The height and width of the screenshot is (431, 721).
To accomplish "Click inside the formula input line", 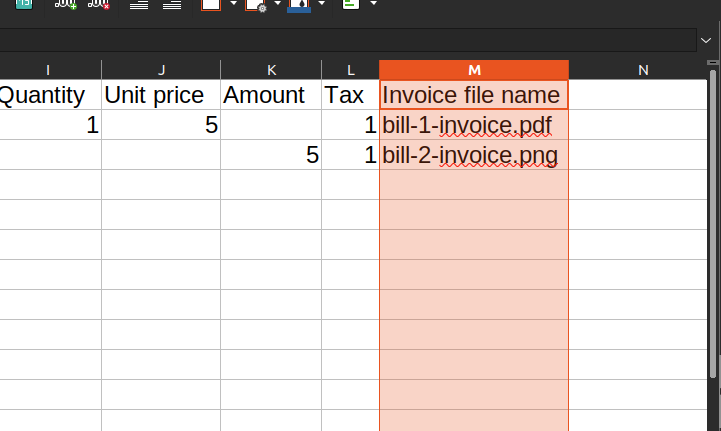I will tap(348, 40).
